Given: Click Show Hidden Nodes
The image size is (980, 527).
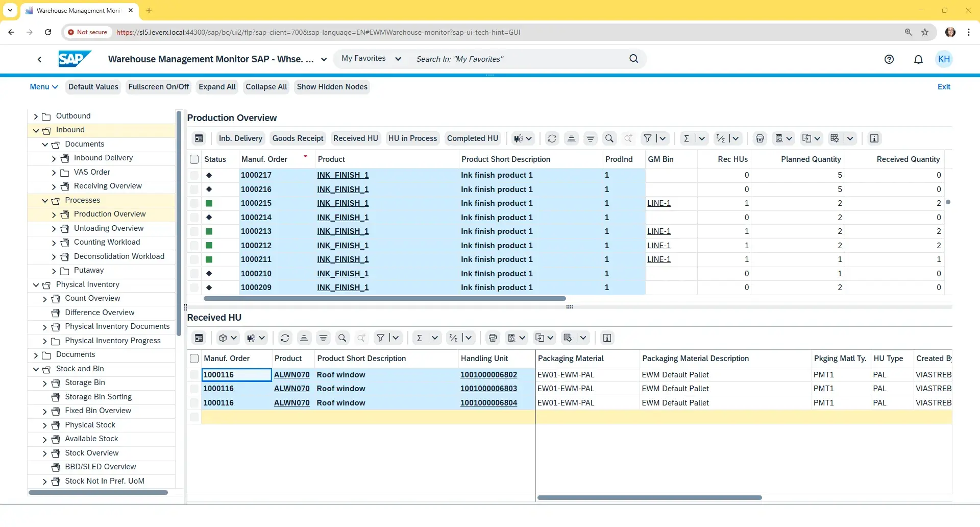Looking at the screenshot, I should click(332, 87).
